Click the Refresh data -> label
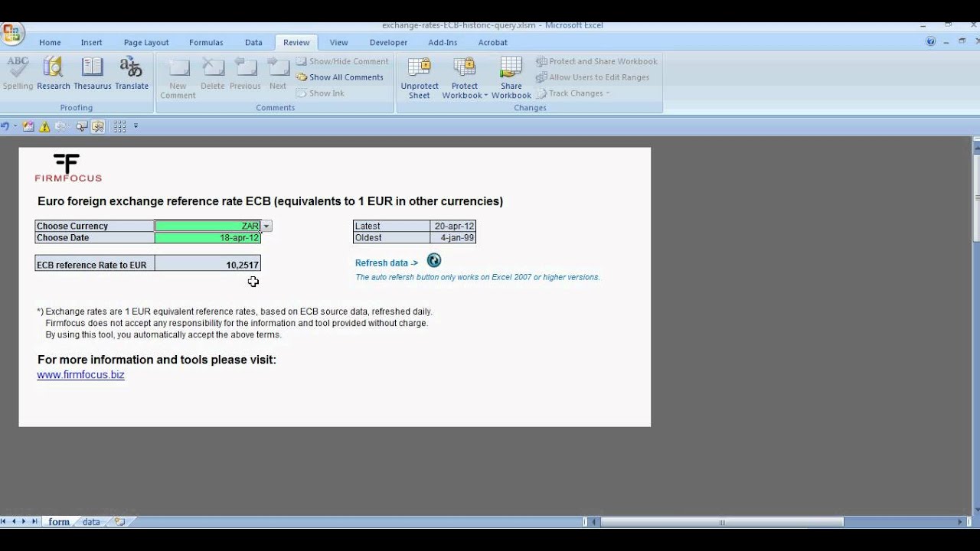This screenshot has height=551, width=980. [x=387, y=262]
